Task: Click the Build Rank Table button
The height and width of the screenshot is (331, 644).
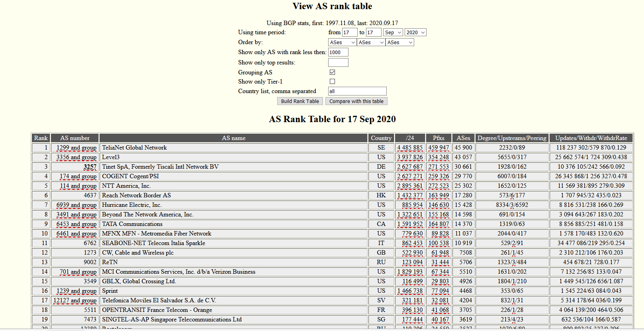Action: point(300,101)
